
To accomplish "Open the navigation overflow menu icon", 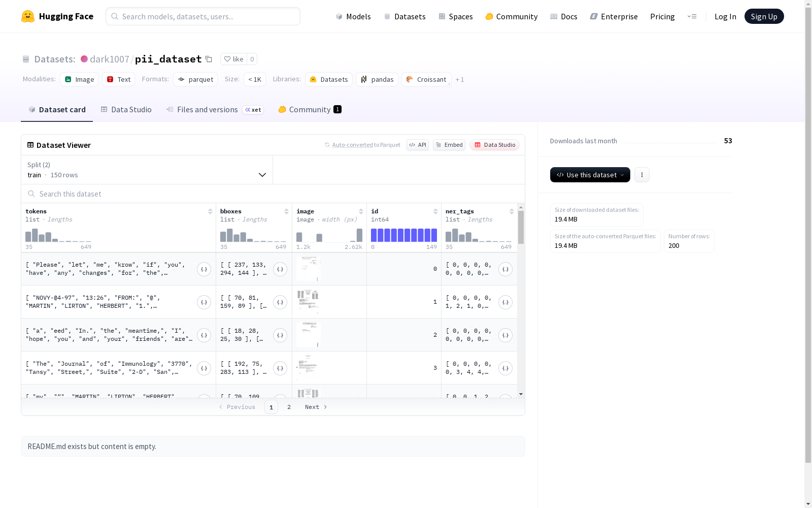I will (692, 16).
